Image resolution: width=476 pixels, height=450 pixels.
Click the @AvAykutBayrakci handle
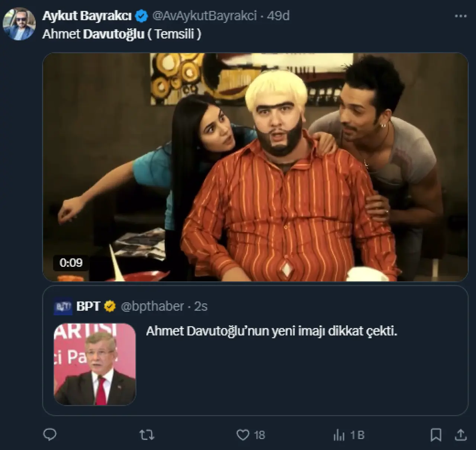point(205,16)
